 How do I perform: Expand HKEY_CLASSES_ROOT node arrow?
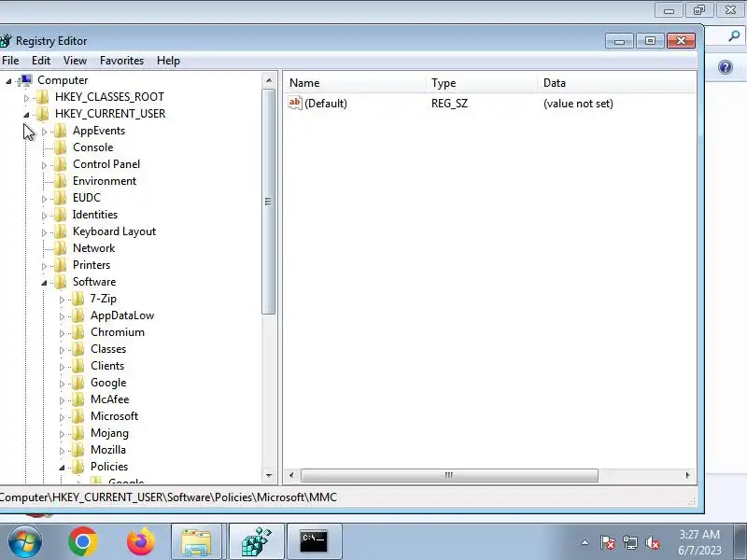point(26,98)
